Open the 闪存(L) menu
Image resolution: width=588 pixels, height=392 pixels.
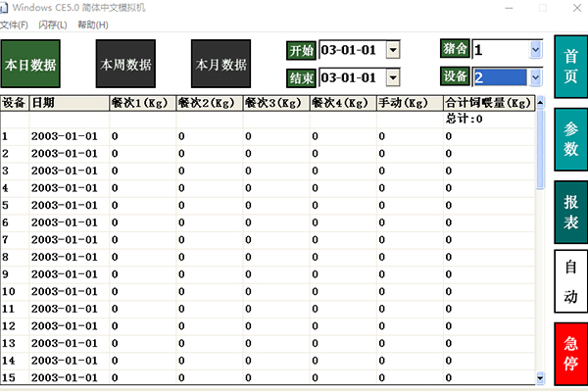click(x=52, y=24)
